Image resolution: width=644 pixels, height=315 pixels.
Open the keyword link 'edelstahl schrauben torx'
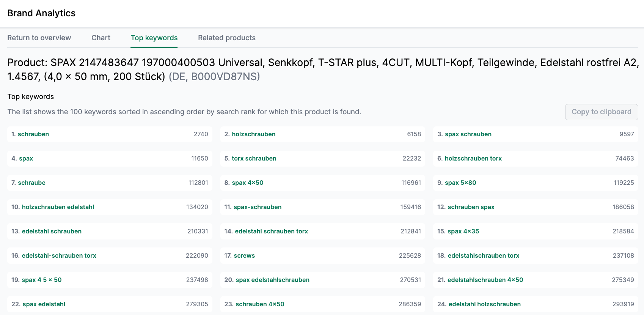[x=272, y=231]
